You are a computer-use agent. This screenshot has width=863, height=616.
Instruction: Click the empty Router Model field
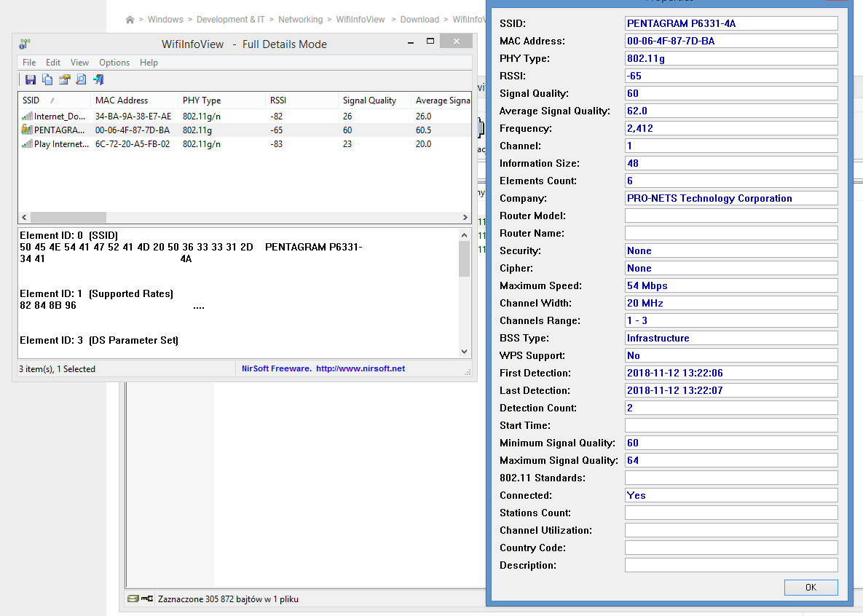tap(731, 216)
